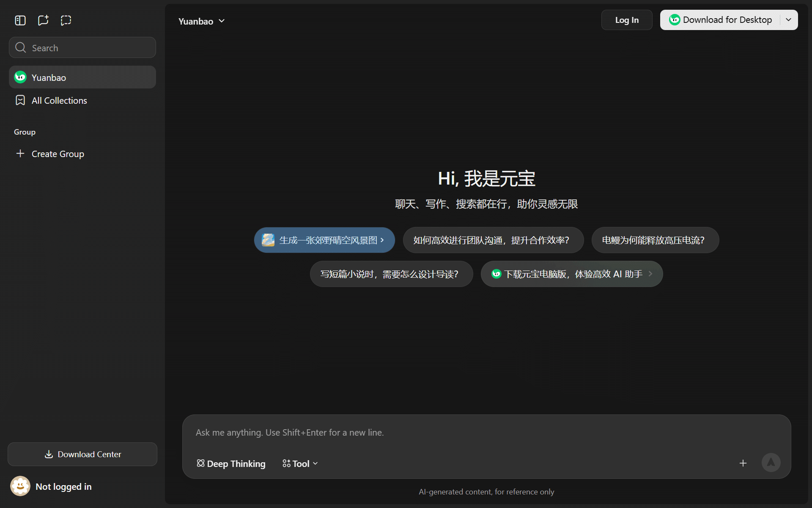Click the Yuanbao green avatar icon
Screen dimensions: 812x508
tap(20, 77)
